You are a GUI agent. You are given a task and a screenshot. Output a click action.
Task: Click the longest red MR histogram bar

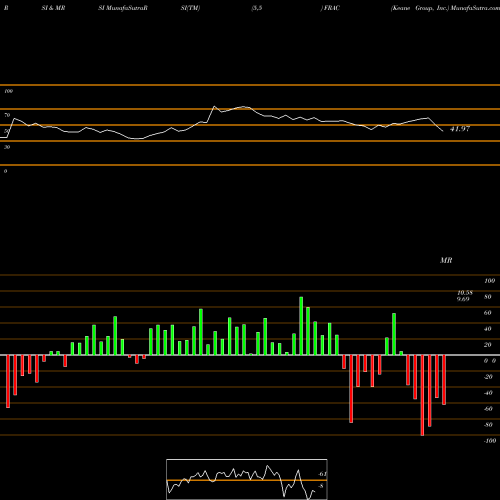click(x=422, y=395)
